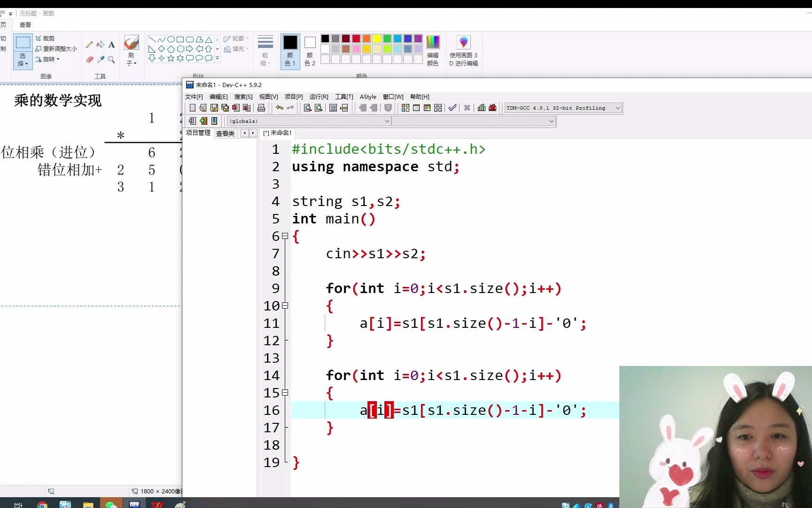The image size is (812, 508).
Task: Select the Fill bucket tool in Paint
Action: tap(101, 45)
